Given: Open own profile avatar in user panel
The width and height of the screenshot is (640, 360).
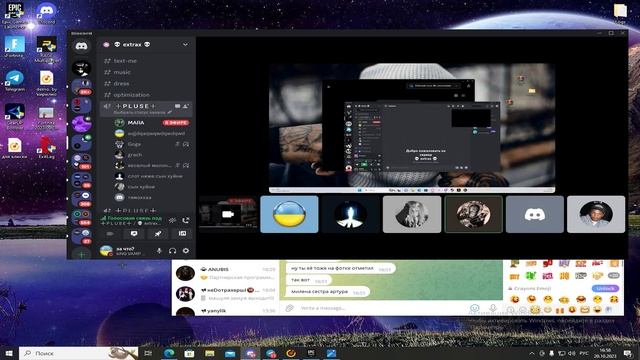Looking at the screenshot, I should (x=106, y=251).
